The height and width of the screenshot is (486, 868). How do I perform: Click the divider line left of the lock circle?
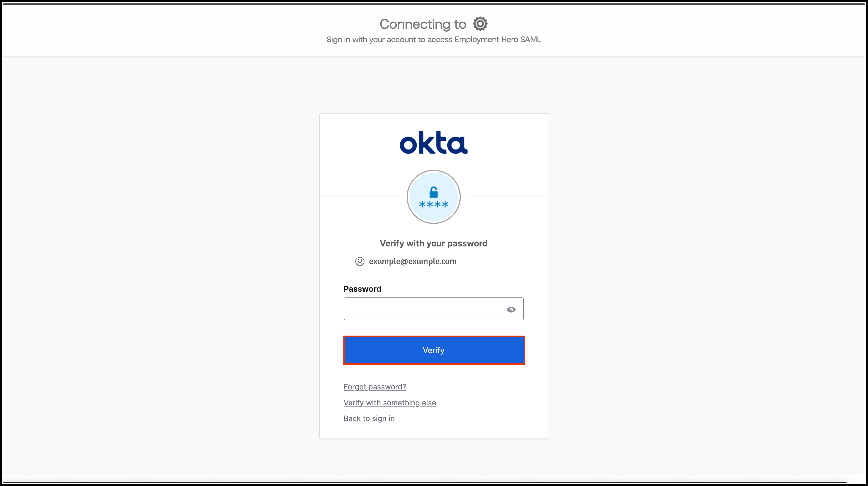pos(360,197)
